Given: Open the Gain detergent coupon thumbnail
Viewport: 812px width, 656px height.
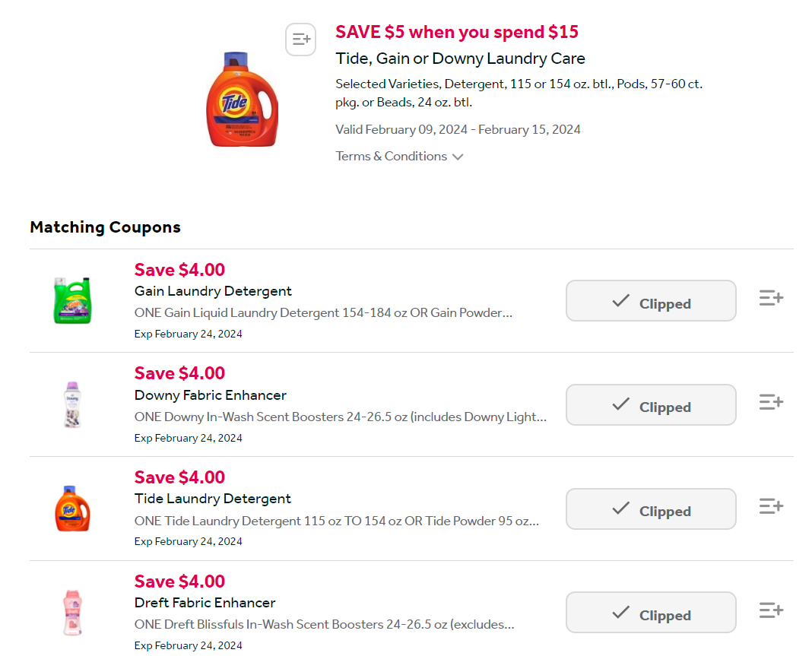Looking at the screenshot, I should click(72, 300).
